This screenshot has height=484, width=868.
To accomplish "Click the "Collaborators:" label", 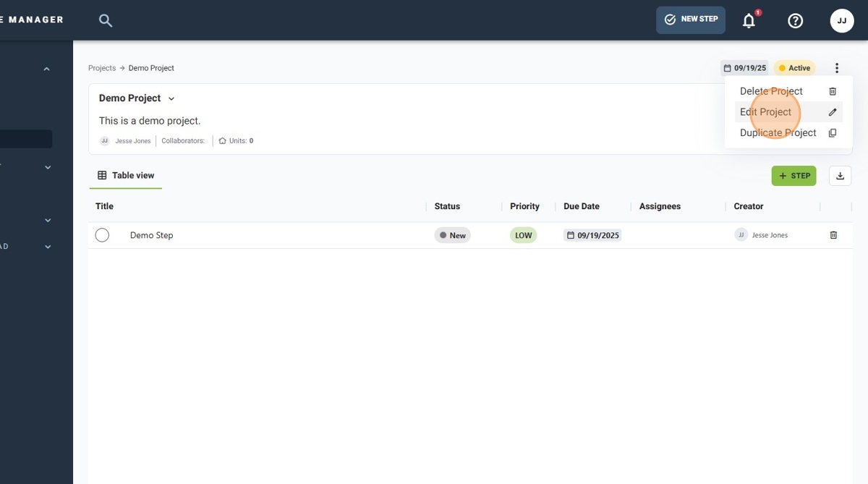I will click(x=183, y=141).
